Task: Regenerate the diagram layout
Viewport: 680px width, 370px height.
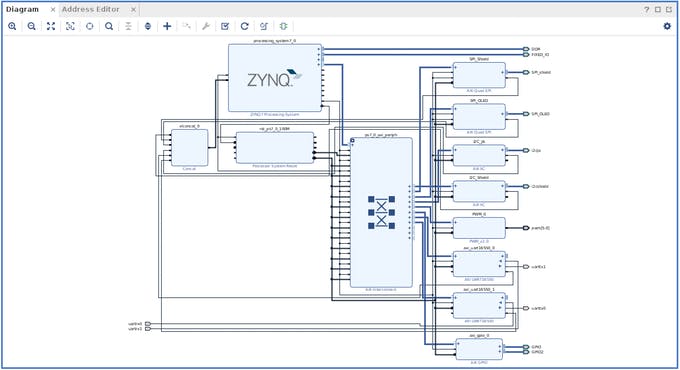Action: (245, 26)
